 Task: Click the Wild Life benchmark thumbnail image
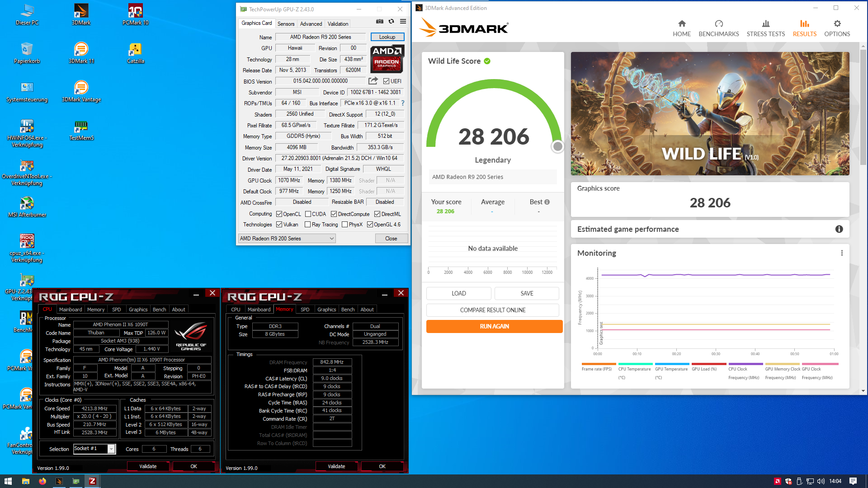click(x=710, y=113)
